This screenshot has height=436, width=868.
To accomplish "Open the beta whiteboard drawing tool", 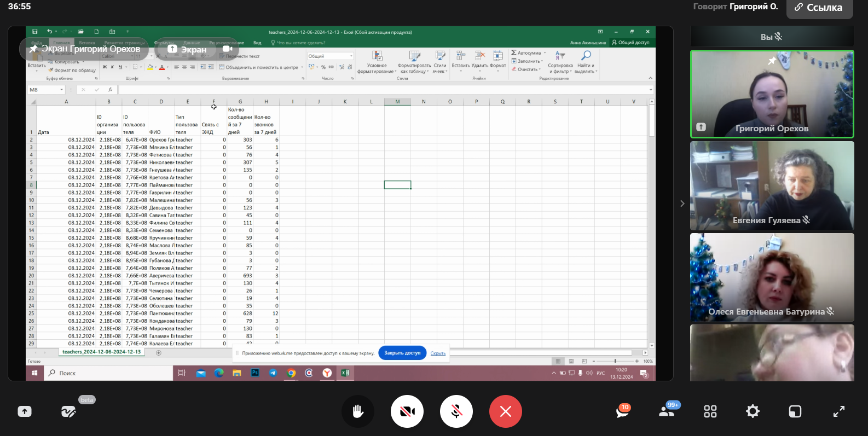I will coord(68,411).
